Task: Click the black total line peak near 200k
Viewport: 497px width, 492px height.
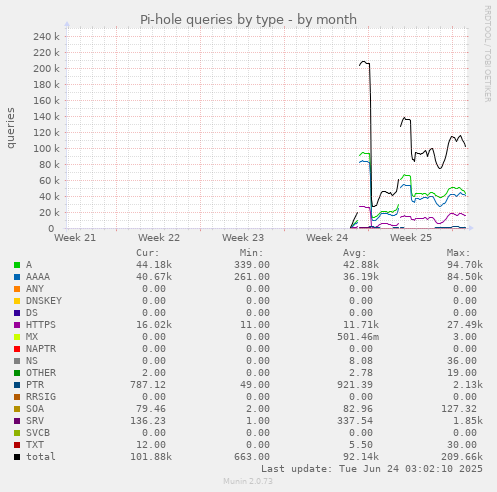Action: pyautogui.click(x=364, y=62)
